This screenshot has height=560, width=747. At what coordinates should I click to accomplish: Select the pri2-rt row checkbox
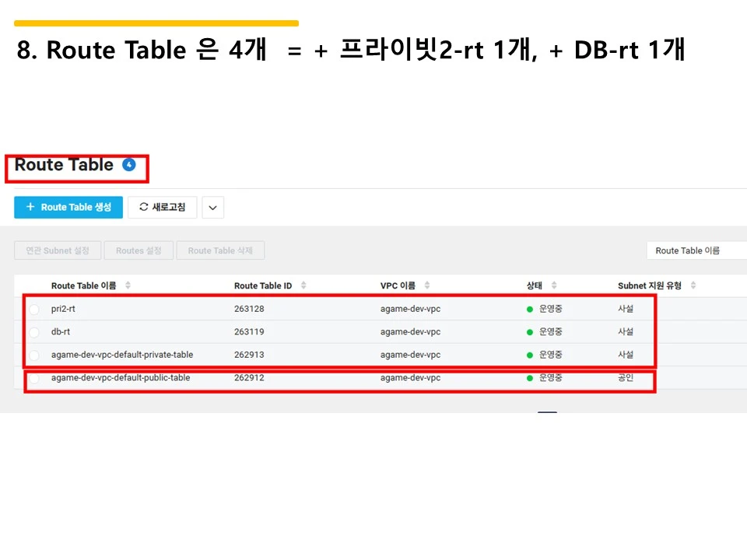[x=33, y=309]
